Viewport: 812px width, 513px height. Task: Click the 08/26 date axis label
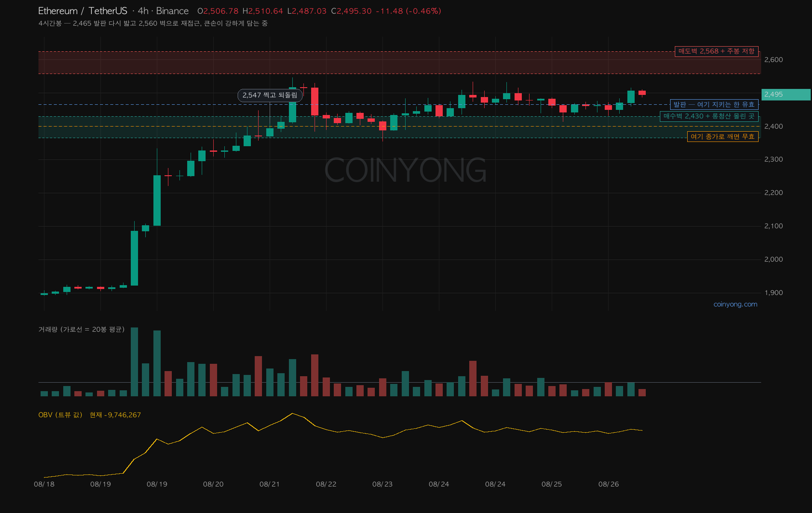coord(609,484)
